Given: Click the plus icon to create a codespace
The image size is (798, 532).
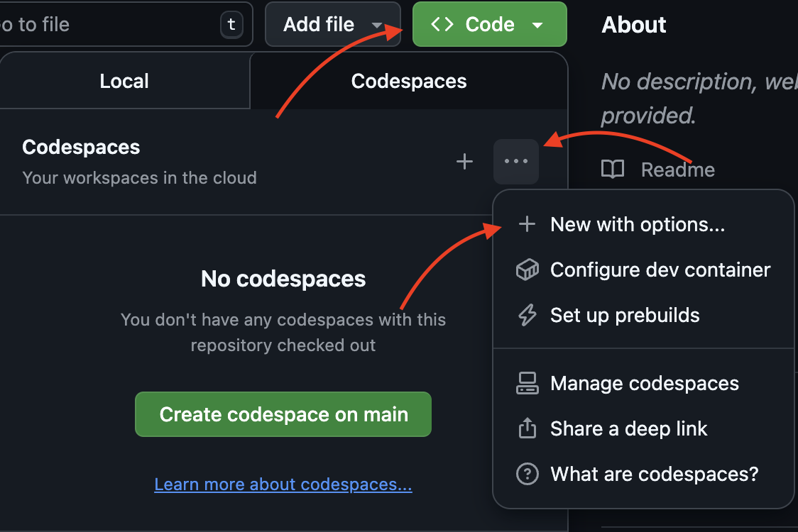Looking at the screenshot, I should point(464,161).
